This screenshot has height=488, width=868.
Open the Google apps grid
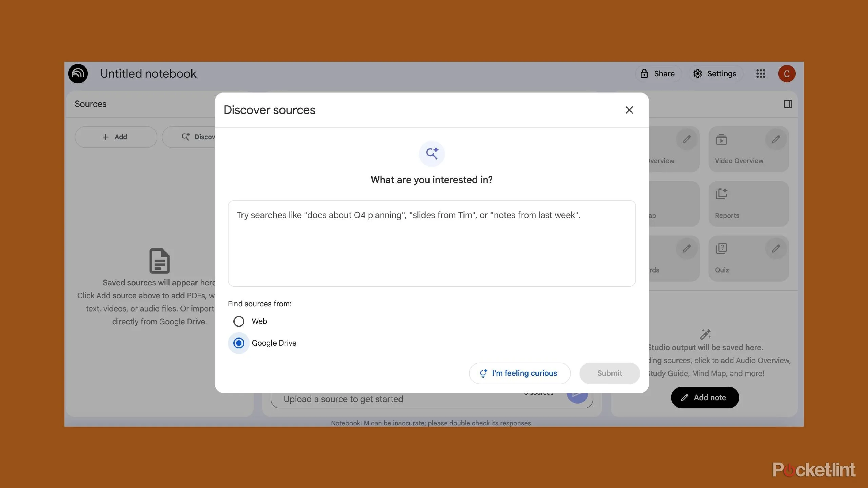[x=761, y=74]
